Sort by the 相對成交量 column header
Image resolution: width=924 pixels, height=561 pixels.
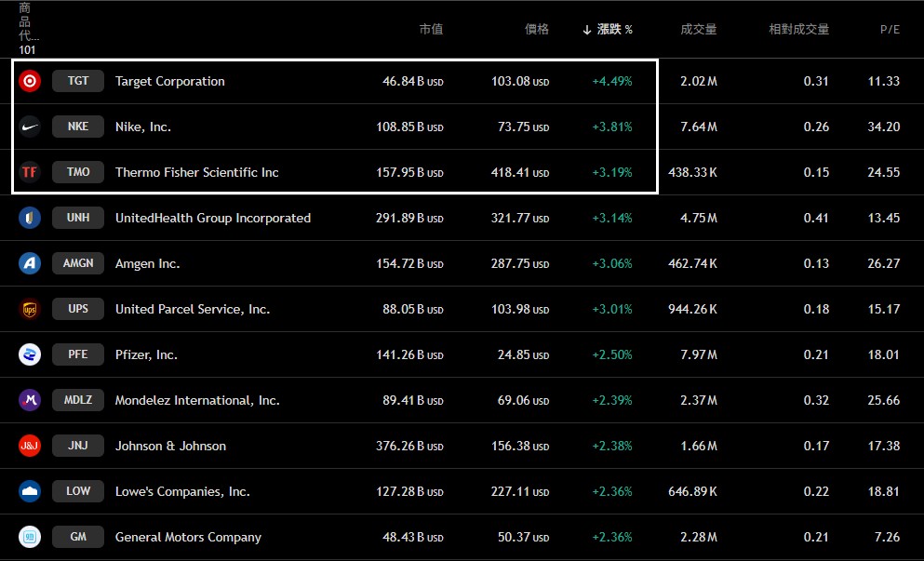click(798, 30)
